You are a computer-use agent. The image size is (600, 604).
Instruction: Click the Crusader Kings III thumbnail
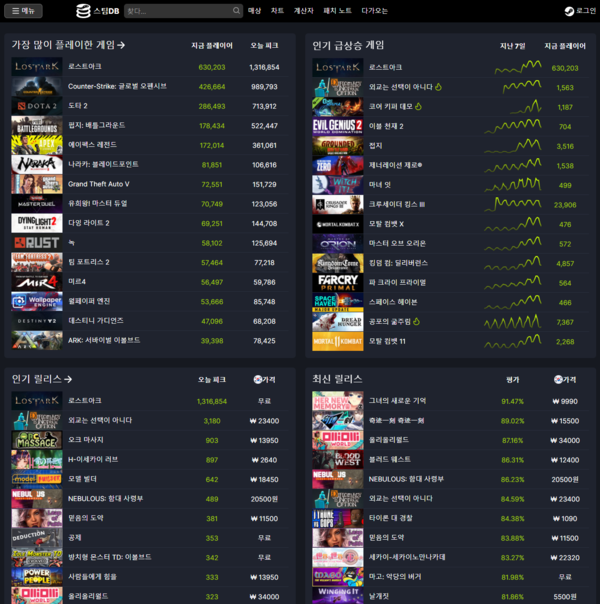coord(338,205)
